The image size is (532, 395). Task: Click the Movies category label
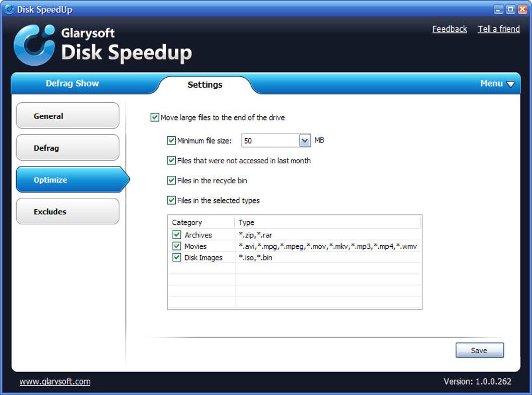[x=196, y=246]
